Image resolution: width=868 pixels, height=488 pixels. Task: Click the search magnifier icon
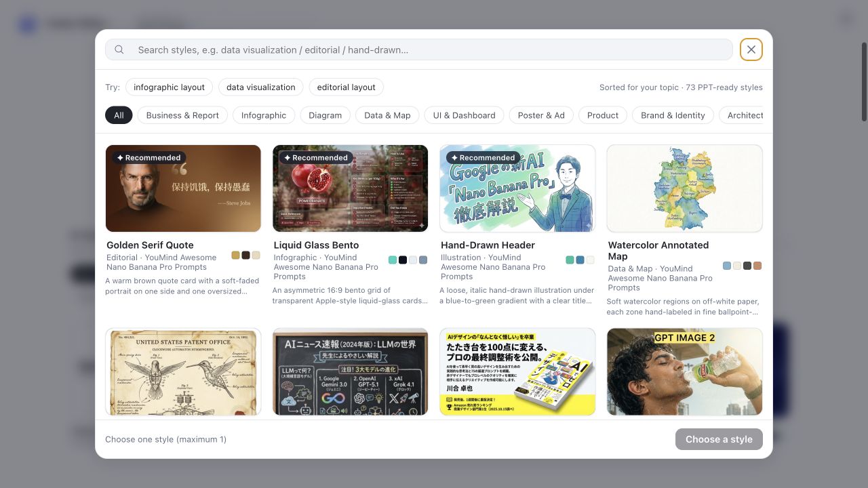(x=119, y=49)
